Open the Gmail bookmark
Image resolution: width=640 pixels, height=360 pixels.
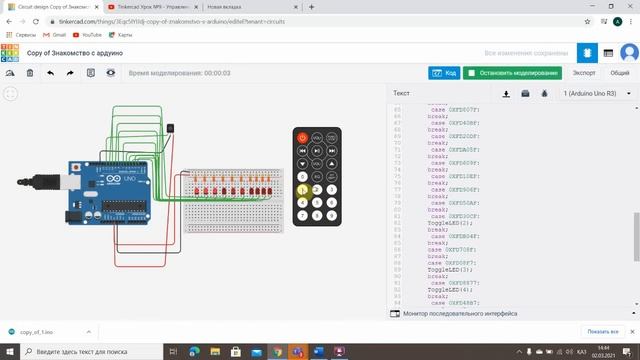[55, 35]
